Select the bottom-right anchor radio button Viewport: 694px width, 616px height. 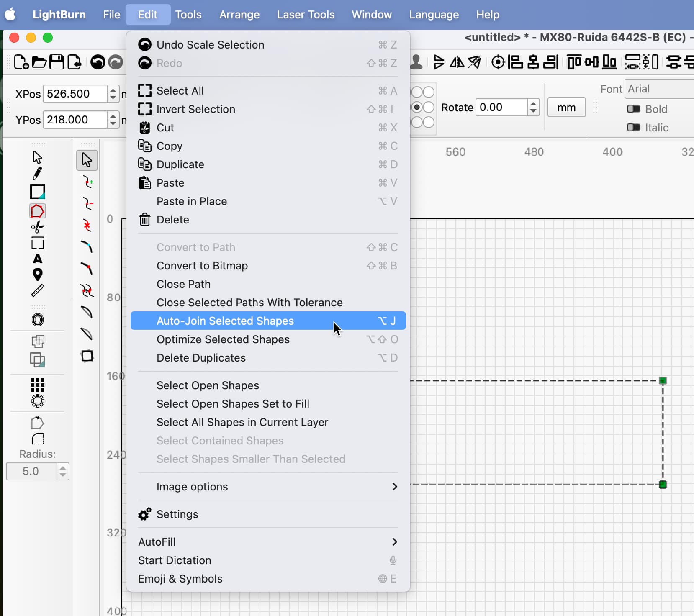click(x=429, y=122)
